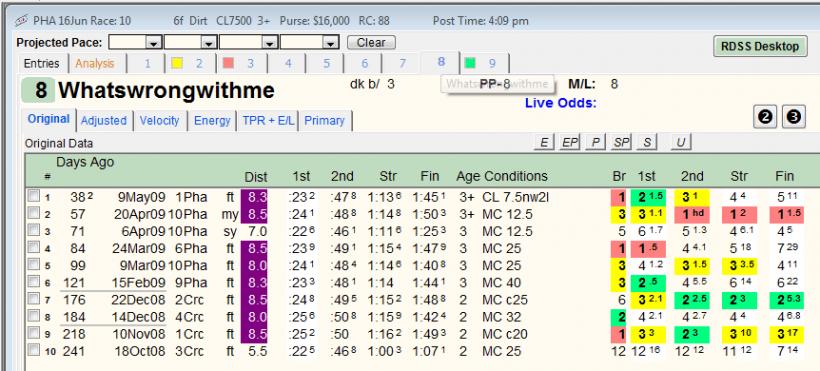
Task: Select the green number 8 horse badge
Action: 38,90
